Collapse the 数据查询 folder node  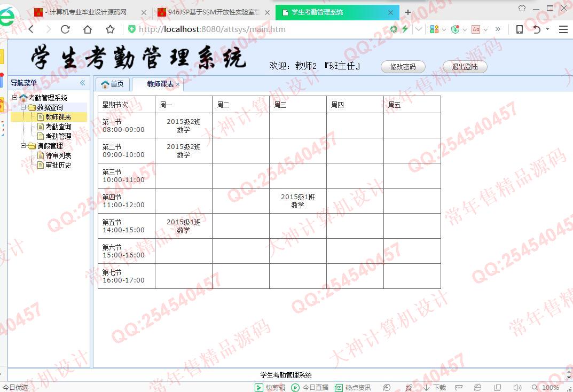[x=23, y=107]
